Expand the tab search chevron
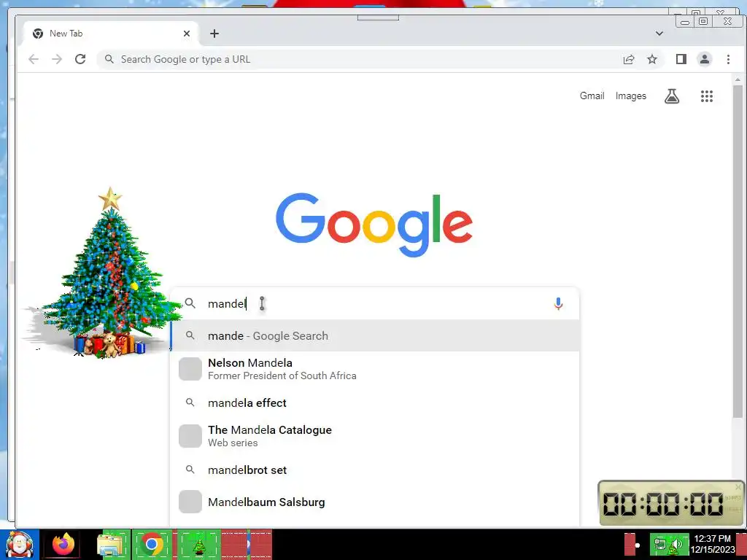Image resolution: width=747 pixels, height=560 pixels. pyautogui.click(x=659, y=34)
